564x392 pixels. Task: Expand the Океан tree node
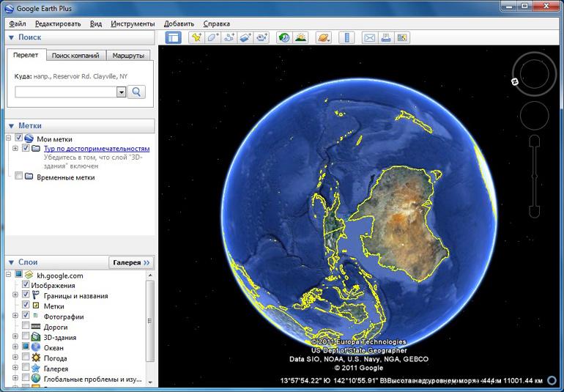click(15, 347)
